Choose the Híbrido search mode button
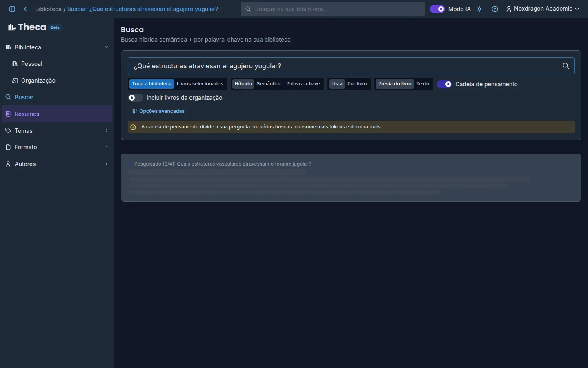588x368 pixels. click(x=243, y=84)
